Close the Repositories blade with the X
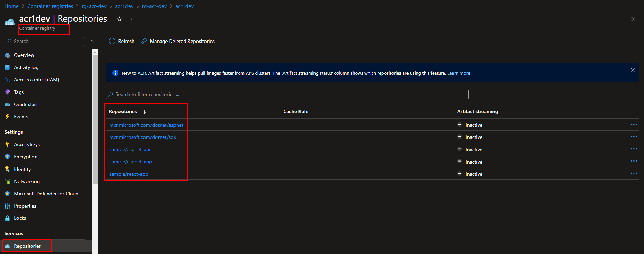 click(633, 19)
